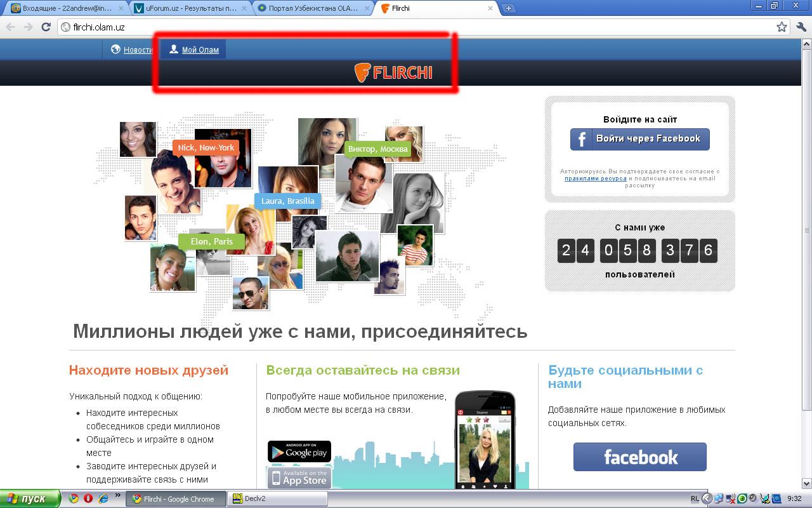
Task: Expand hidden system tray icons arrow
Action: 707,498
